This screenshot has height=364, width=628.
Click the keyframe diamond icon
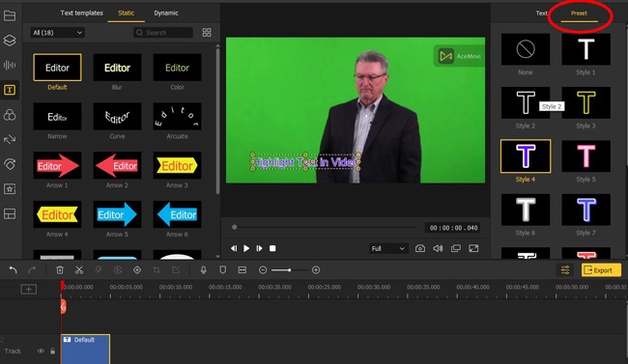(x=137, y=270)
